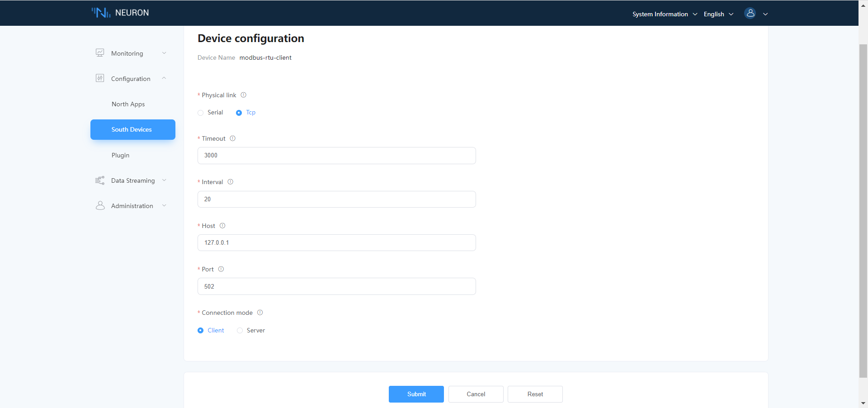Screen dimensions: 868x408
Task: Expand the System Information dropdown
Action: coord(664,14)
